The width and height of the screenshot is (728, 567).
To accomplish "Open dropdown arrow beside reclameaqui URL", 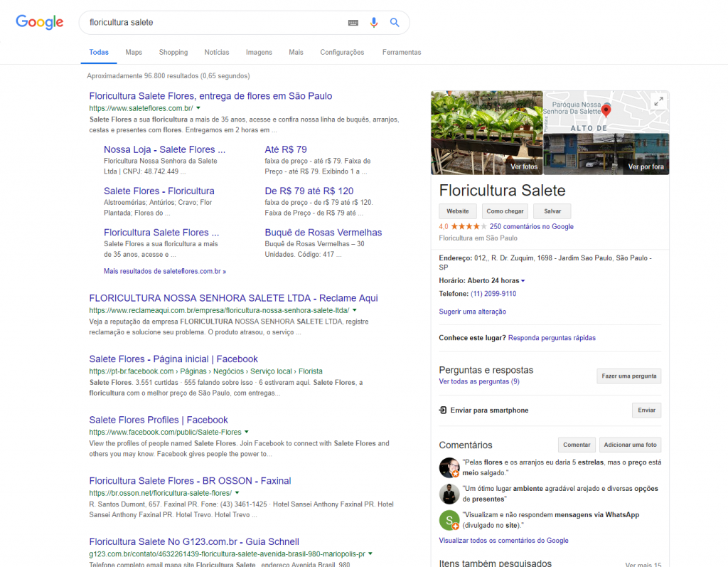I will (x=355, y=310).
